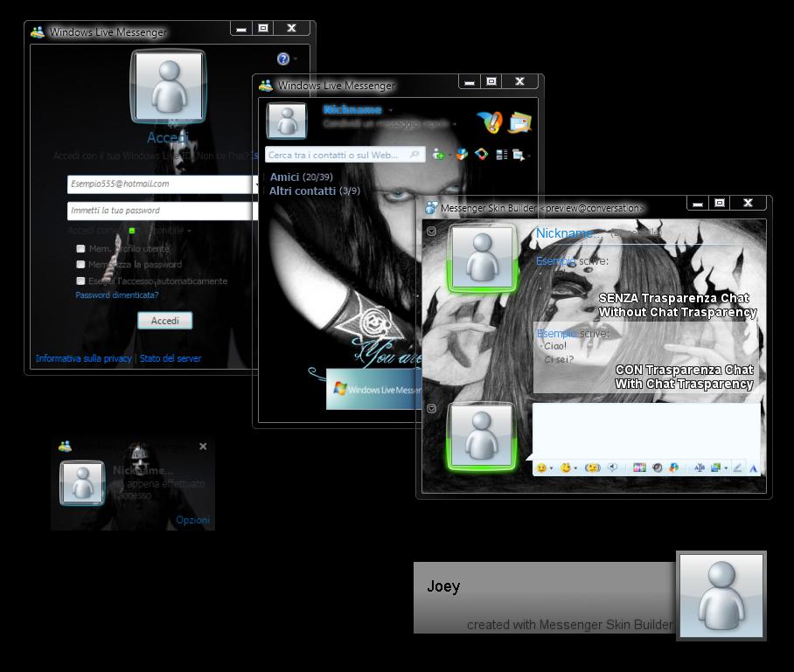Send a nudge from chat toolbar
The image size is (794, 672).
pyautogui.click(x=593, y=468)
